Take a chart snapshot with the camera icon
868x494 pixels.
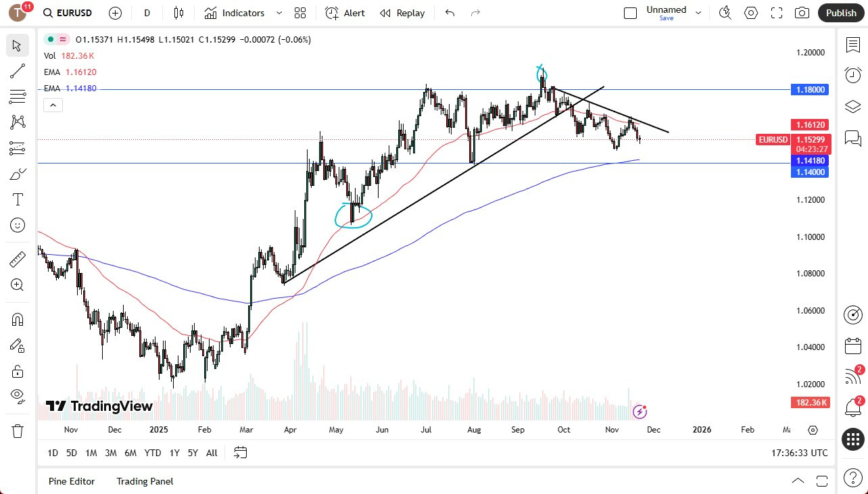pyautogui.click(x=802, y=13)
